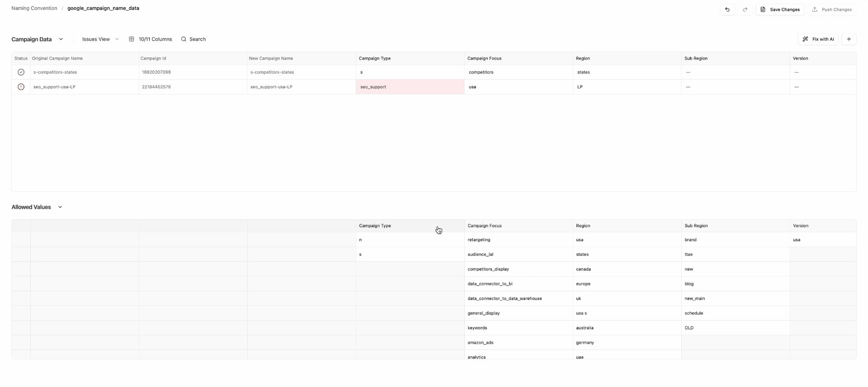Select the 'europe' Region allowed value
868x387 pixels.
pyautogui.click(x=583, y=284)
